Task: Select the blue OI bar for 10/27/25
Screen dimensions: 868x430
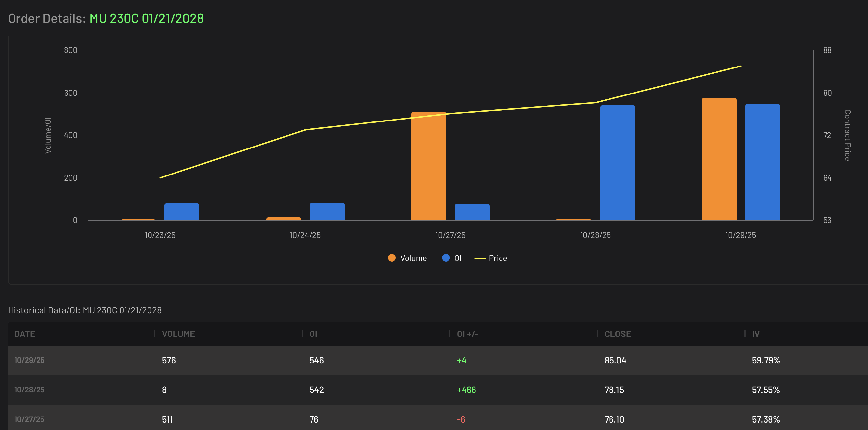Action: [x=472, y=212]
